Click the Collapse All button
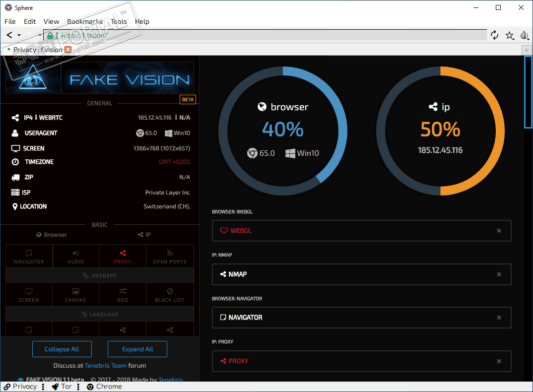533x392 pixels. tap(62, 349)
